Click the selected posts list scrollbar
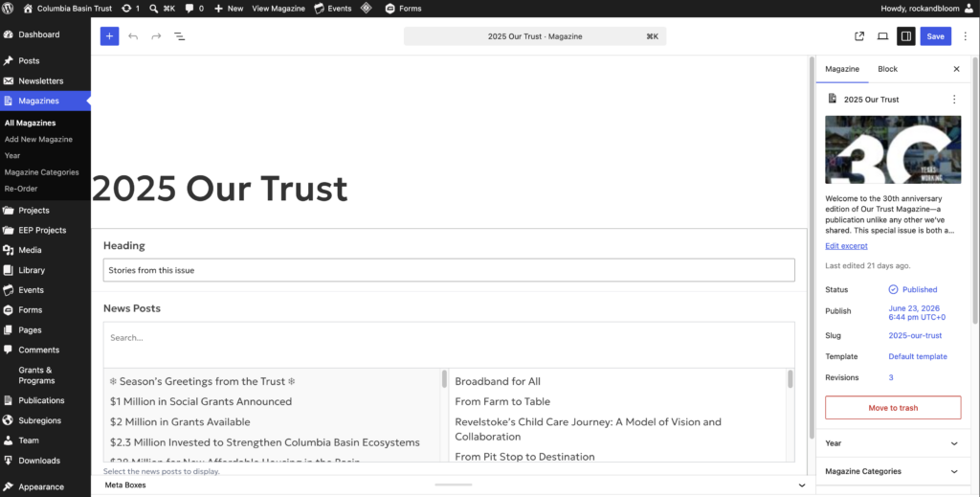Screen dimensions: 980x497 pyautogui.click(x=790, y=379)
